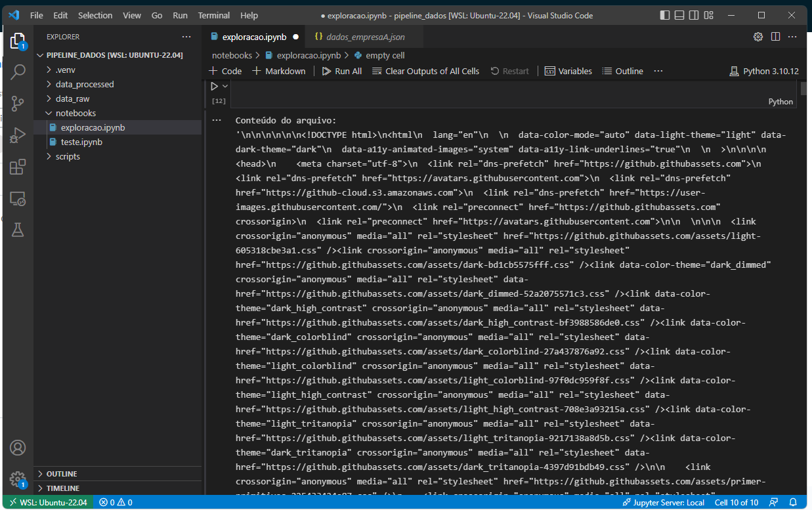
Task: Click empty cell breadcrumb segment
Action: coord(379,56)
